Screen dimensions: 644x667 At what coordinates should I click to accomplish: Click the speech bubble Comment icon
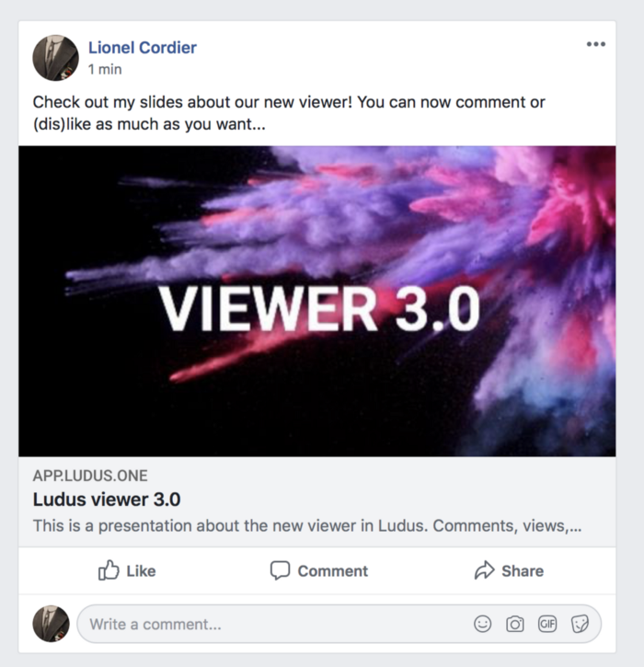tap(280, 570)
